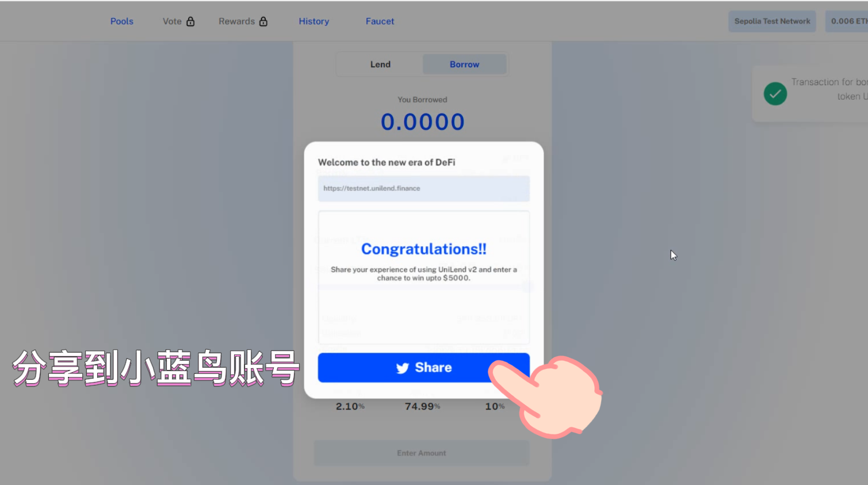Click the transaction notification toast
This screenshot has width=868, height=485.
810,93
